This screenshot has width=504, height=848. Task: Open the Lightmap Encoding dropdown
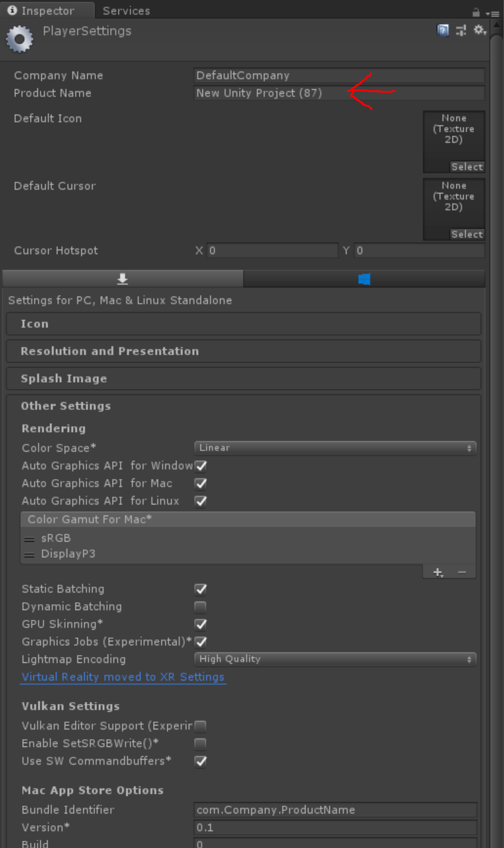click(x=335, y=659)
